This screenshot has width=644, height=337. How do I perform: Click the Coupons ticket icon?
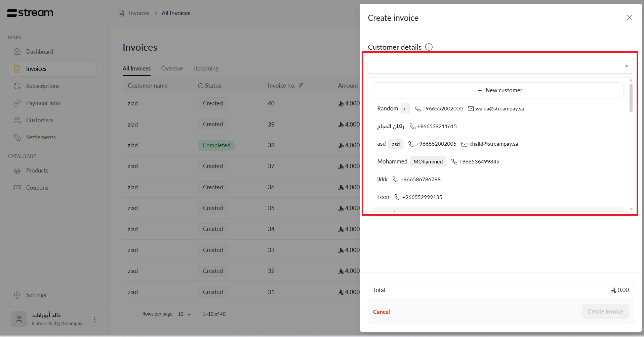point(17,188)
